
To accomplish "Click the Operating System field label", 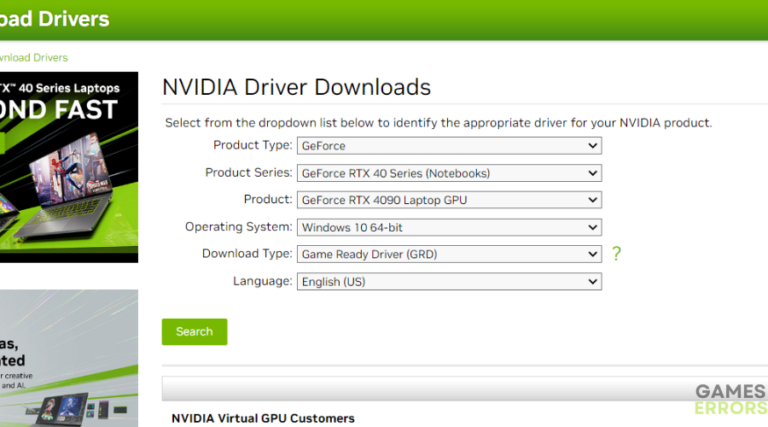I will (239, 227).
